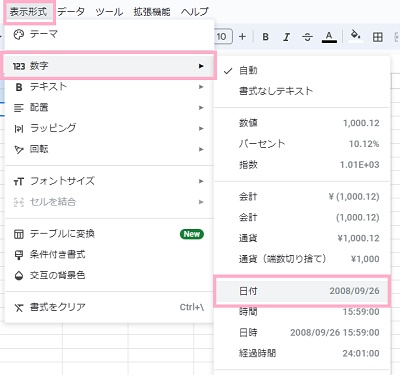The width and height of the screenshot is (400, 376).
Task: Click the conditional format paint-roller icon
Action: click(x=19, y=255)
